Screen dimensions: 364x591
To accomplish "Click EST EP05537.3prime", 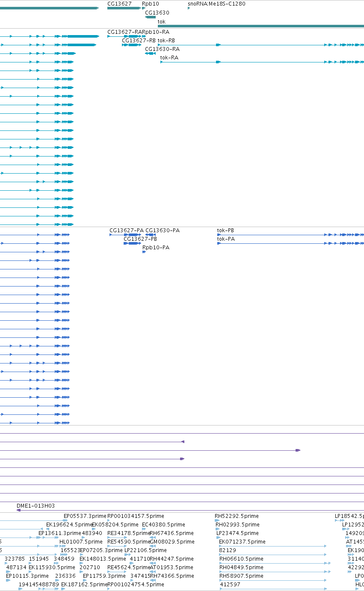I will 85,516.
